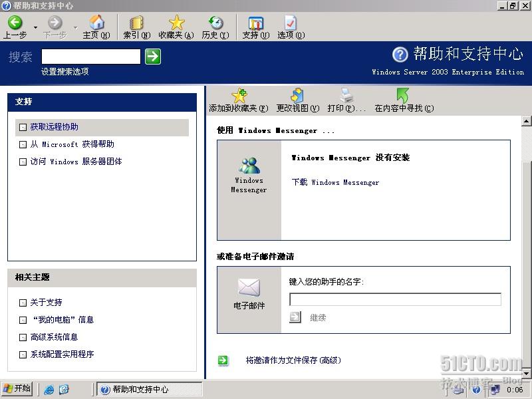Click the content pane scroll down arrow
The width and height of the screenshot is (532, 399).
[x=526, y=373]
